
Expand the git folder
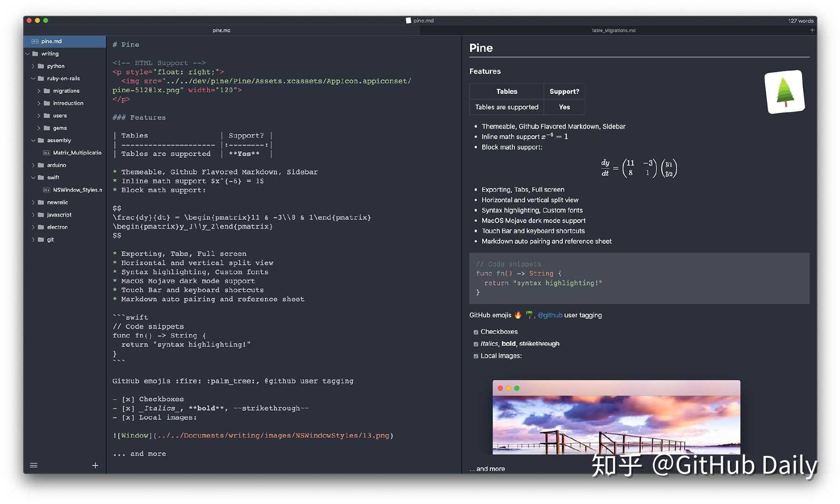click(x=33, y=239)
